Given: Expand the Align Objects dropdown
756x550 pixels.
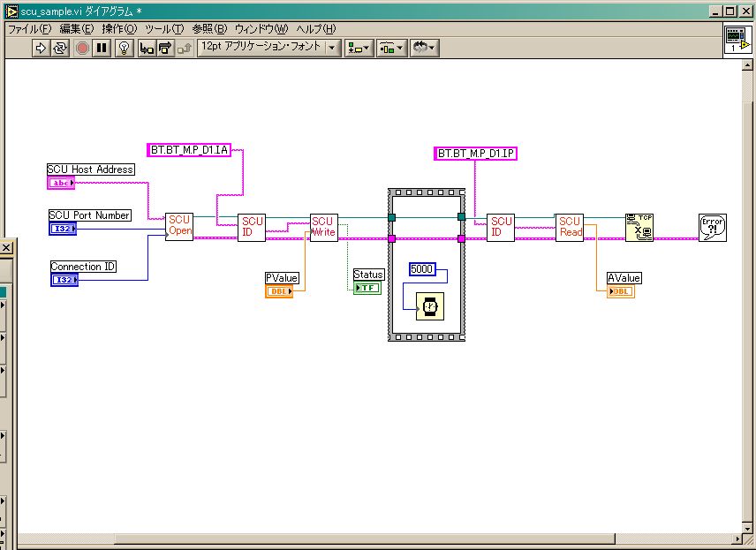Looking at the screenshot, I should point(359,48).
